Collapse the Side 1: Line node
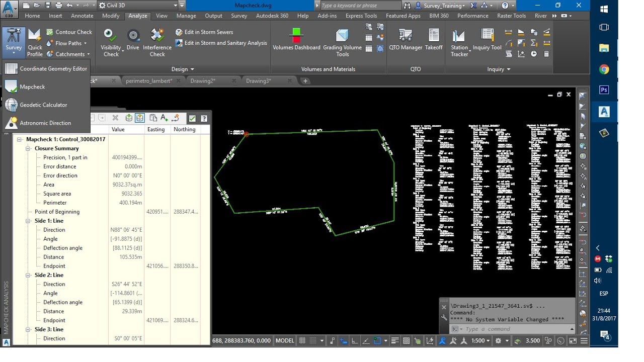 tap(29, 221)
